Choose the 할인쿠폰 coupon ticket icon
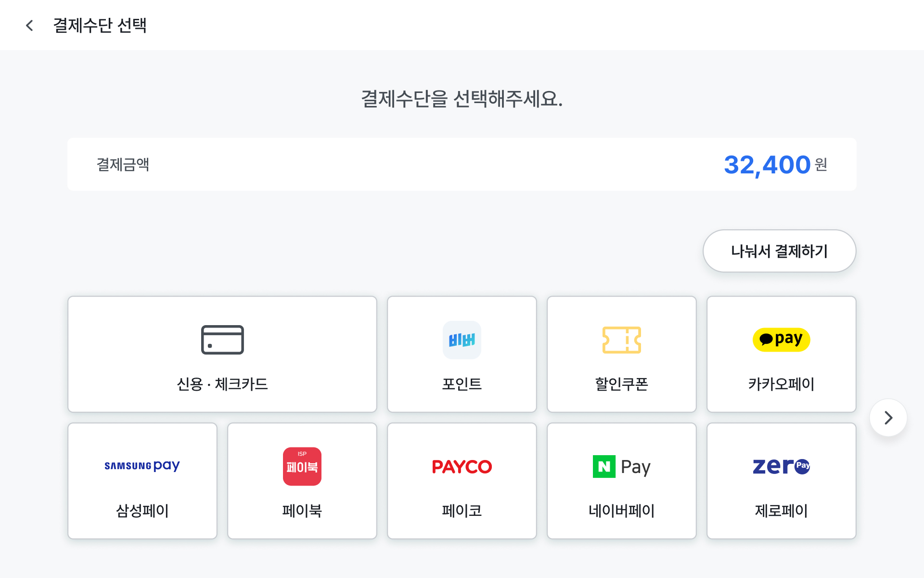 point(621,339)
